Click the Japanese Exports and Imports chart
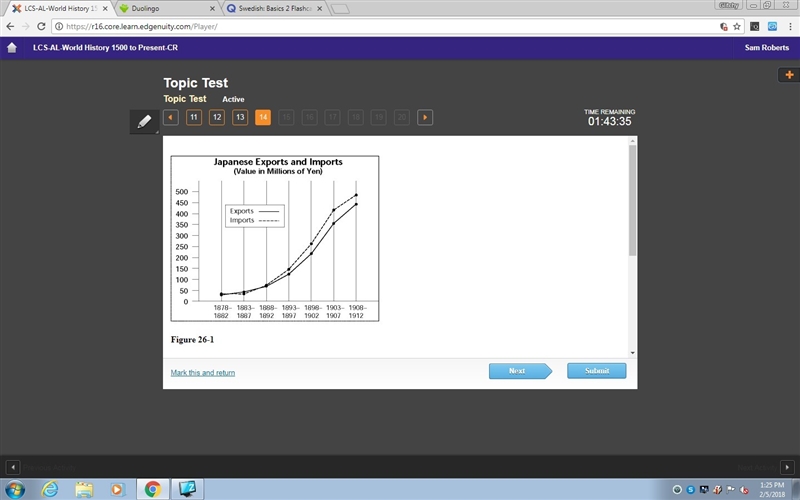The height and width of the screenshot is (500, 800). tap(275, 238)
